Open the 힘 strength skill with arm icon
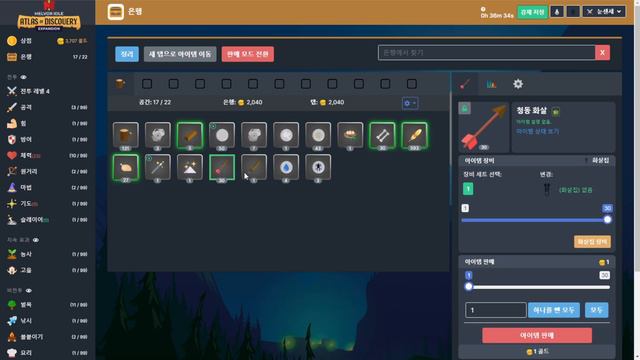 tap(47, 123)
